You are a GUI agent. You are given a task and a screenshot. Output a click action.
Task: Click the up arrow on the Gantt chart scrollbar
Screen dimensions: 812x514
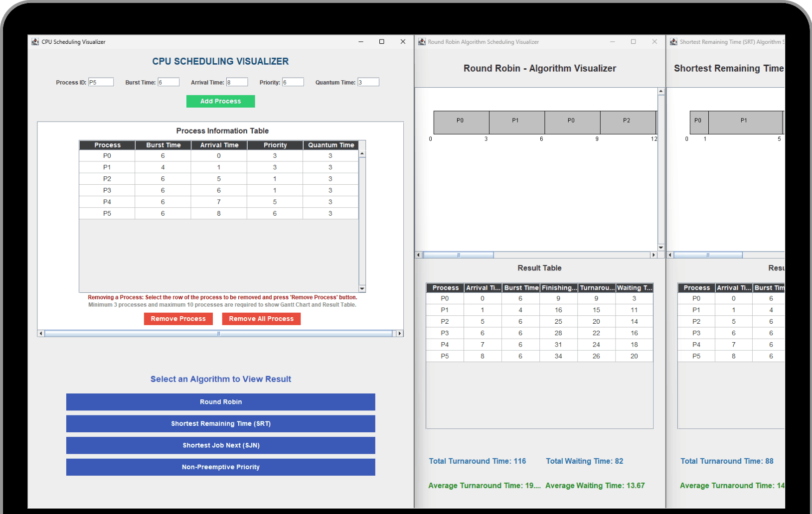[661, 91]
